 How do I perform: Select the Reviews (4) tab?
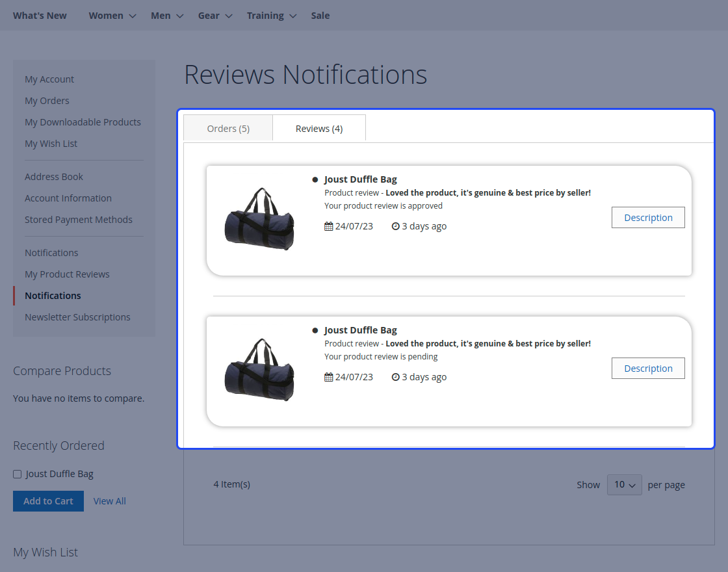click(x=319, y=128)
